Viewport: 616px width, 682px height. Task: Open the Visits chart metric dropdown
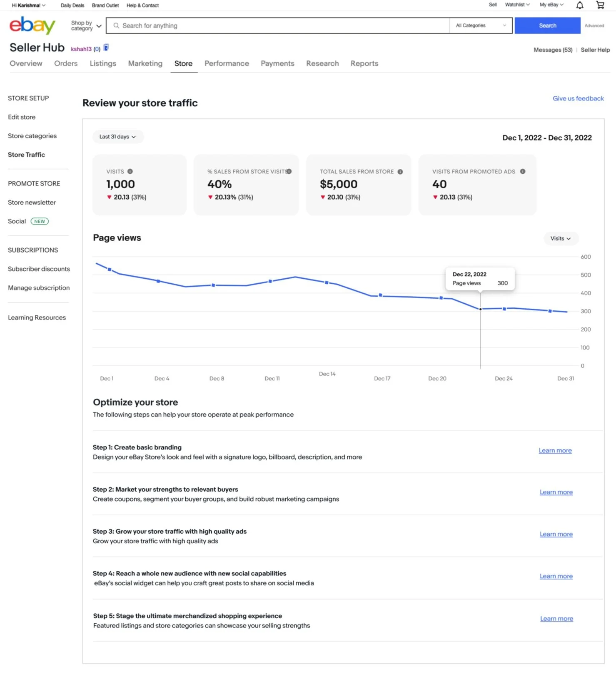[561, 238]
